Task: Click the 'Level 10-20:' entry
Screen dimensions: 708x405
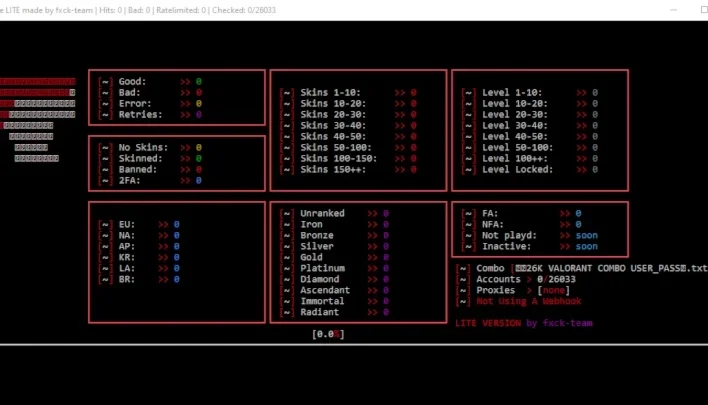Action: (x=530, y=103)
